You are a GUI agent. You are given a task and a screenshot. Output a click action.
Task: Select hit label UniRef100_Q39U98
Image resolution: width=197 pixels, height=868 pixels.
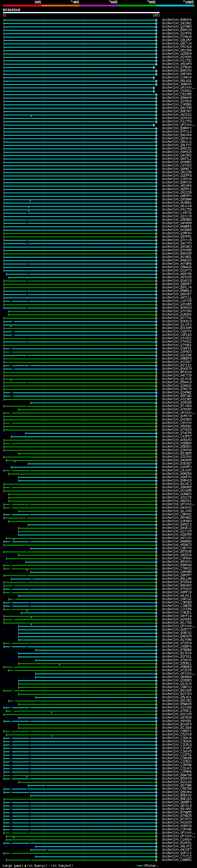[x=176, y=402]
